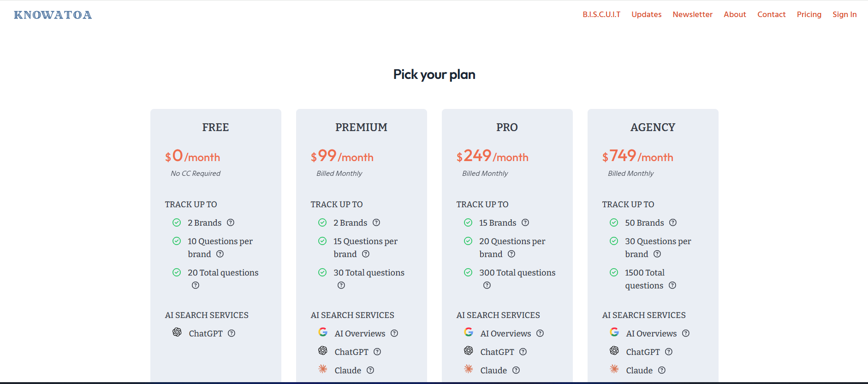Select the Google AI Overviews icon under Premium
The width and height of the screenshot is (868, 384).
pos(323,332)
